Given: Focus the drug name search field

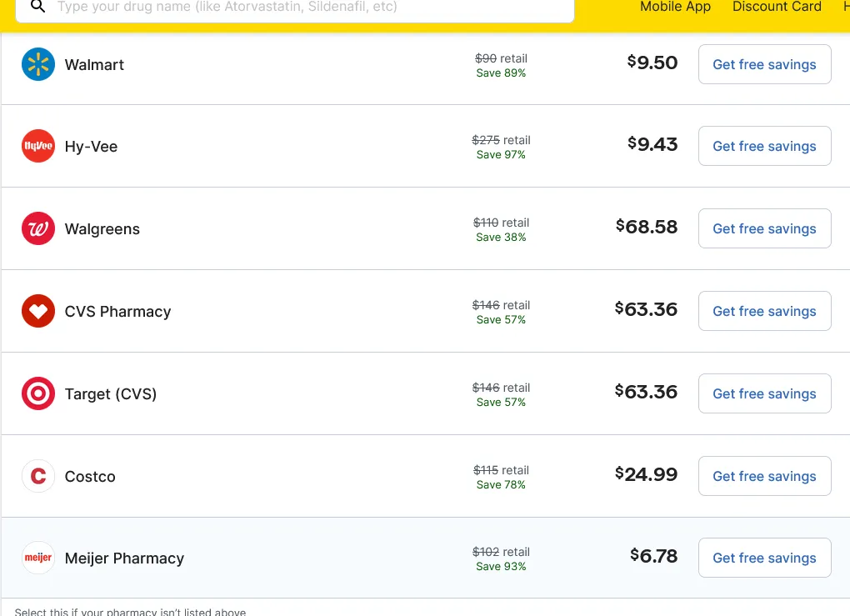Looking at the screenshot, I should (308, 8).
